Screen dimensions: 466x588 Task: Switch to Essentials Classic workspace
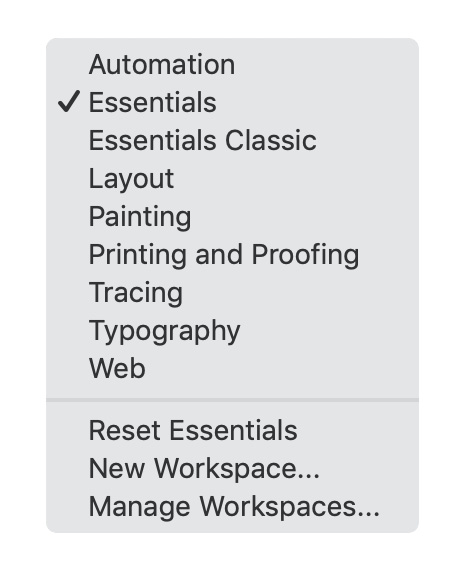point(232,140)
